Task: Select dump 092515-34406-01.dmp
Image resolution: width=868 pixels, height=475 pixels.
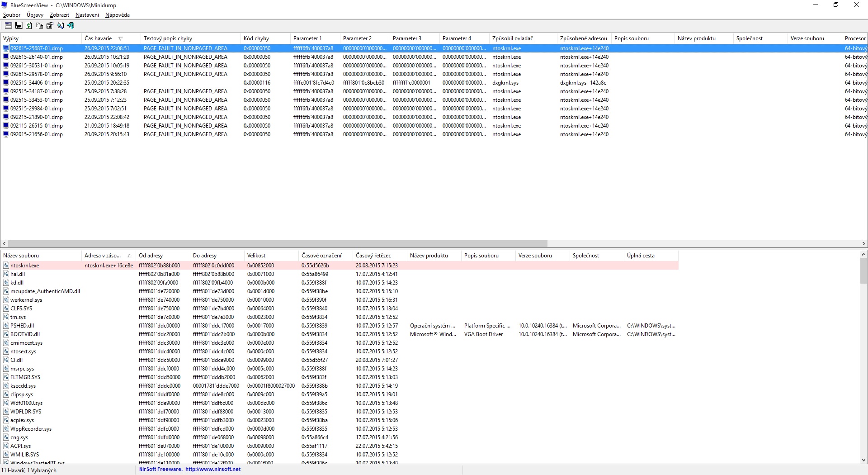Action: (x=37, y=83)
